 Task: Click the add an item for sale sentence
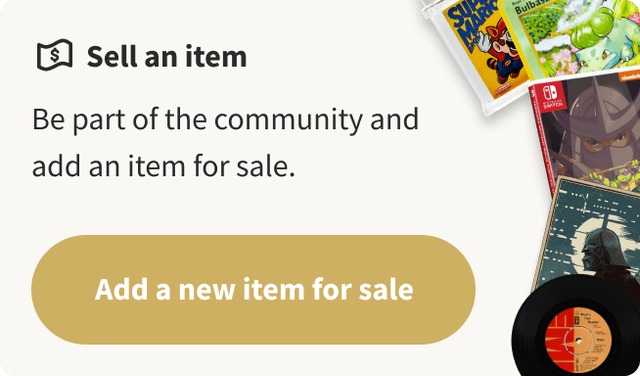click(163, 167)
